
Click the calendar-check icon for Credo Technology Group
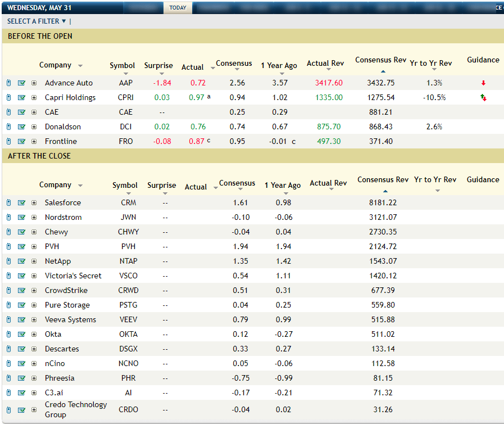(21, 410)
